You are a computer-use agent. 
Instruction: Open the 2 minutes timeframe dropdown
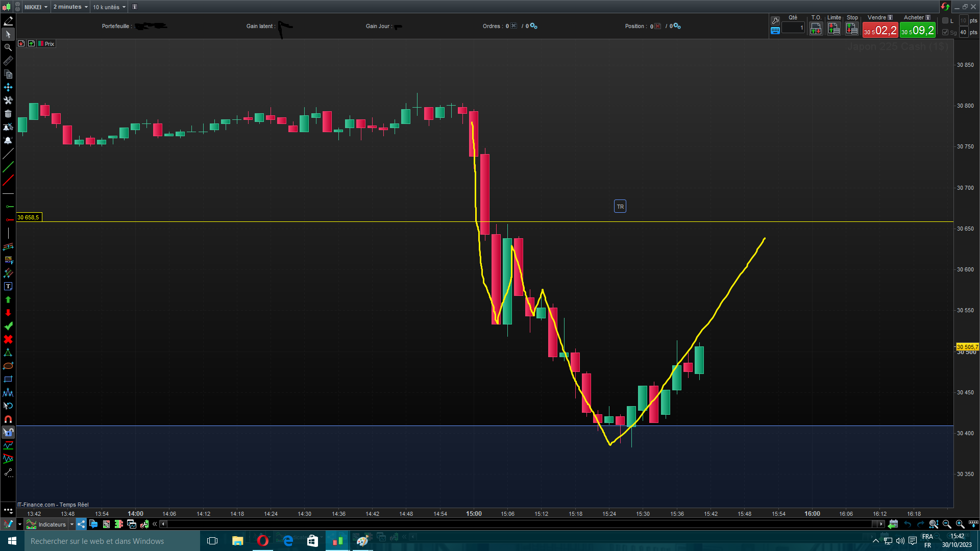(x=70, y=7)
